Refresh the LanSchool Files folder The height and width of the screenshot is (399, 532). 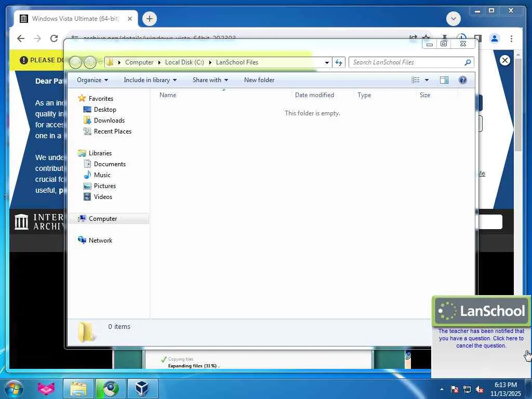click(x=339, y=62)
